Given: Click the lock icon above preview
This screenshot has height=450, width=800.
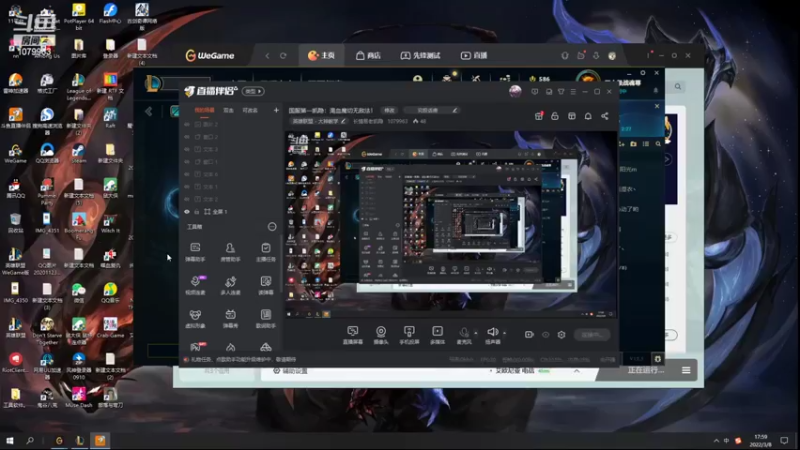Looking at the screenshot, I should (x=555, y=116).
